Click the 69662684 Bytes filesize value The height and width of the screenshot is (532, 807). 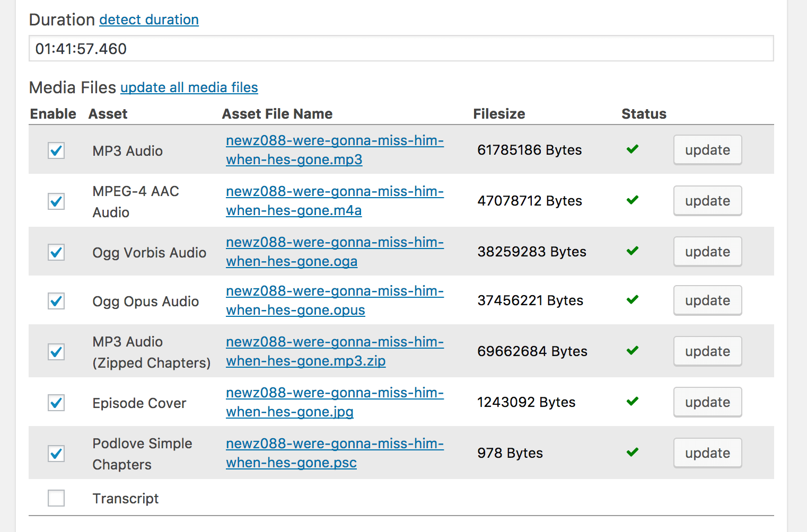click(x=532, y=351)
